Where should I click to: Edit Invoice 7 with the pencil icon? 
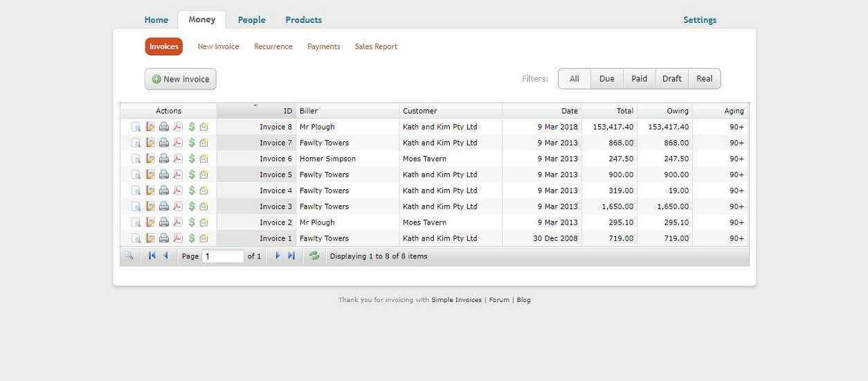tap(150, 143)
